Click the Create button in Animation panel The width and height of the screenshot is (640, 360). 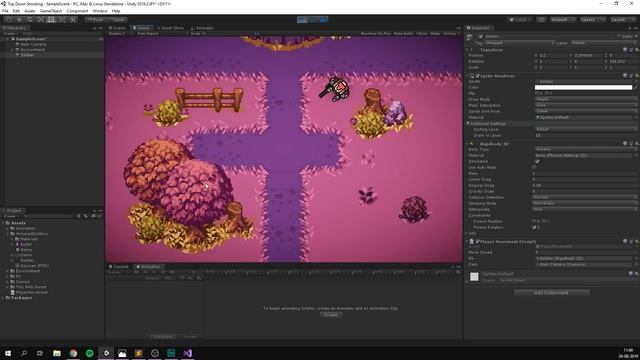point(331,315)
